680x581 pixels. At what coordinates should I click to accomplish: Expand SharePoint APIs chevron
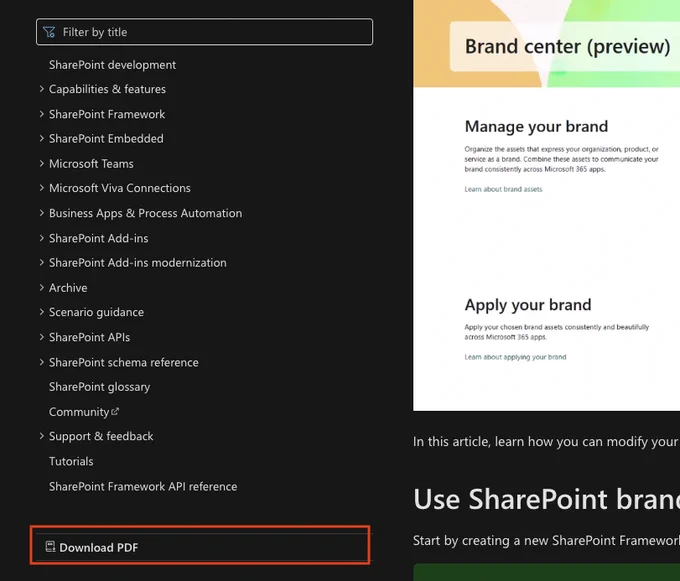(42, 337)
